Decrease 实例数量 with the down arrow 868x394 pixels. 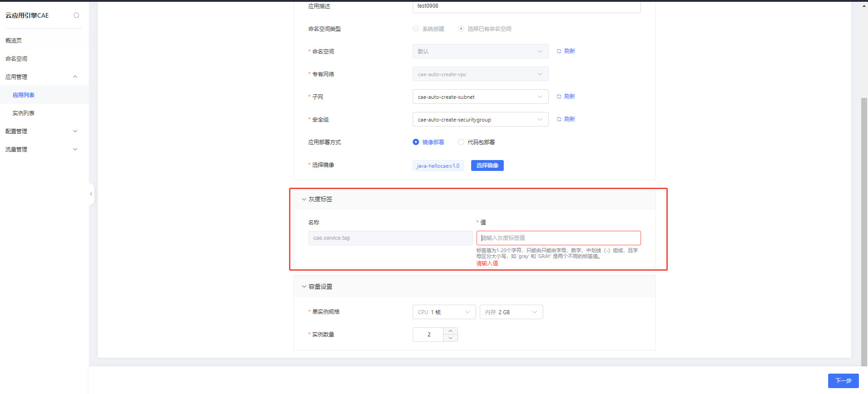coord(450,338)
